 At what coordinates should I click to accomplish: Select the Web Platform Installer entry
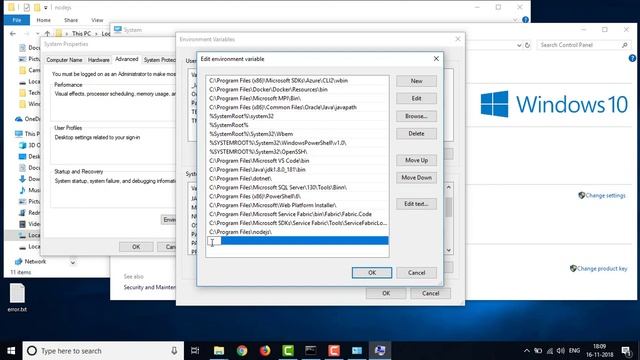[298, 205]
